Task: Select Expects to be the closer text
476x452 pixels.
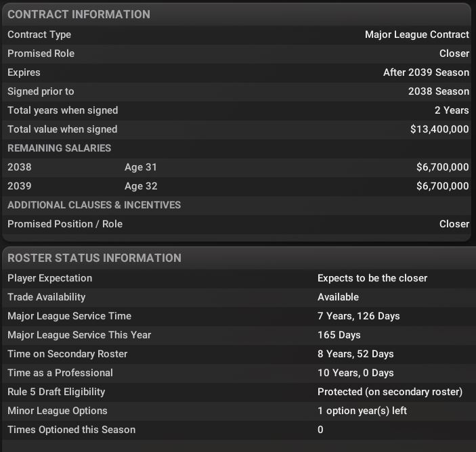Action: tap(372, 278)
